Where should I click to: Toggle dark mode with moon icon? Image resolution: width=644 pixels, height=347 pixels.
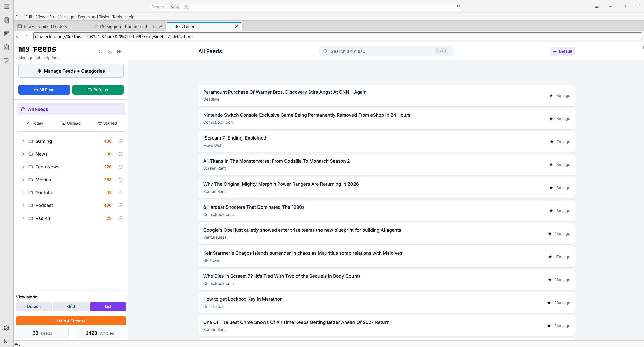[110, 52]
